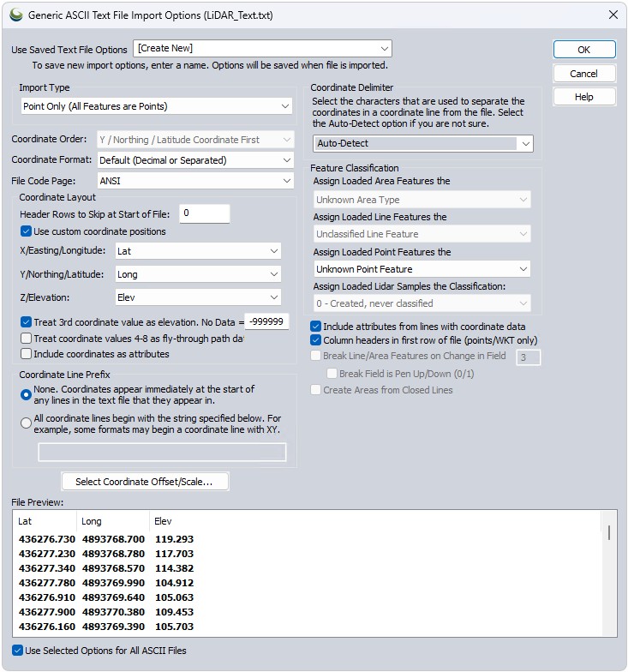Image resolution: width=628 pixels, height=672 pixels.
Task: Click the Header Rows to Skip input field
Action: (x=204, y=213)
